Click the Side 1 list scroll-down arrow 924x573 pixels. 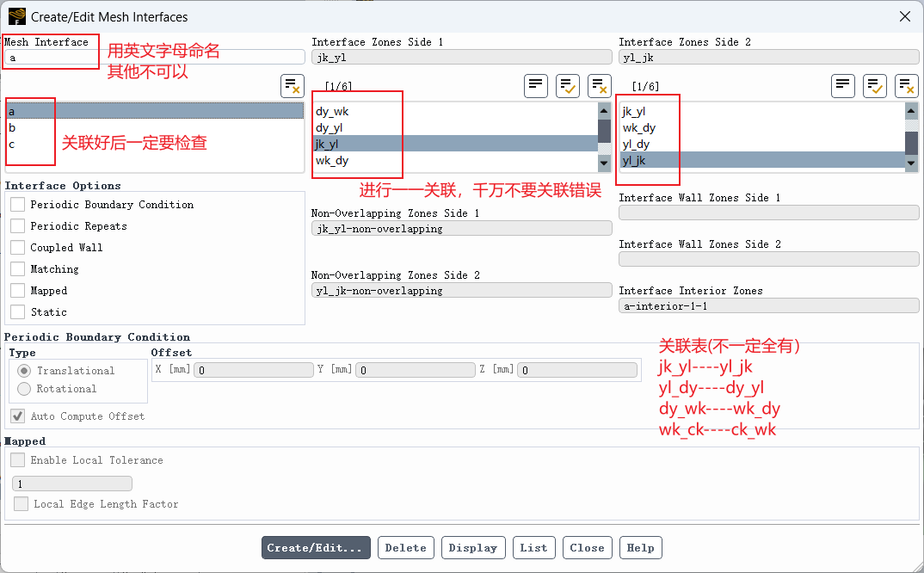(x=604, y=163)
